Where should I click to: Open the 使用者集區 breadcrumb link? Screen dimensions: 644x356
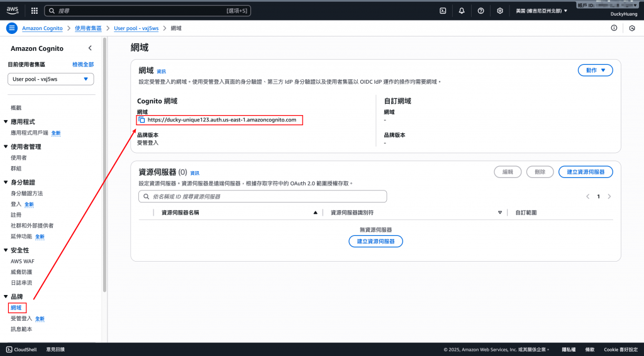pos(88,28)
